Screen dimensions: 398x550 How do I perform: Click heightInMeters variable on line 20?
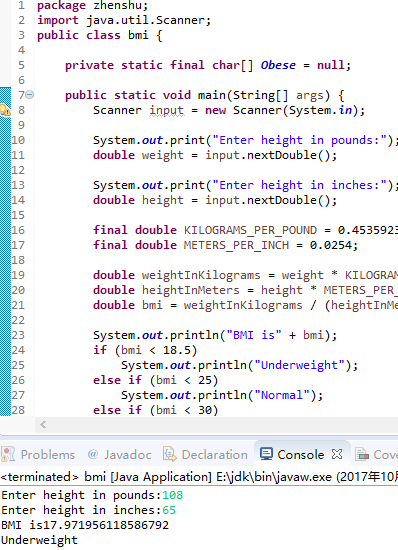coord(191,290)
